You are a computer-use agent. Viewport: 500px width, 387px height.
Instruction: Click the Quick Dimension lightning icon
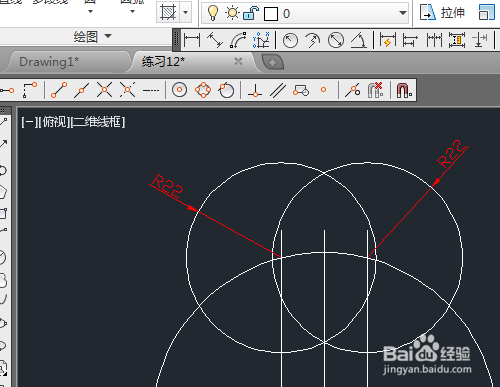tap(388, 40)
